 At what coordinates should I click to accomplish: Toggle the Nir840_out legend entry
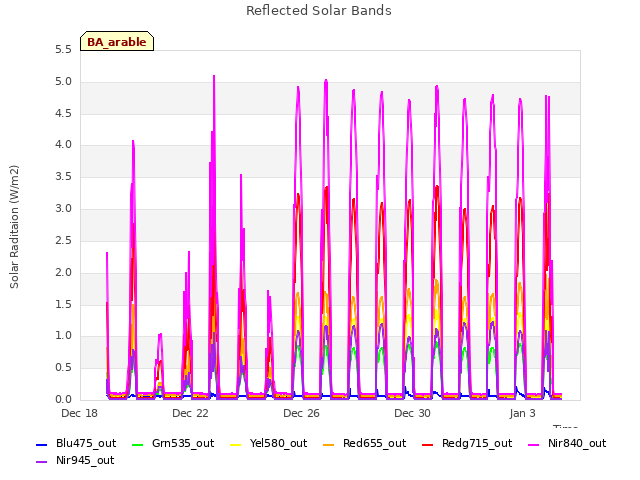[x=567, y=444]
